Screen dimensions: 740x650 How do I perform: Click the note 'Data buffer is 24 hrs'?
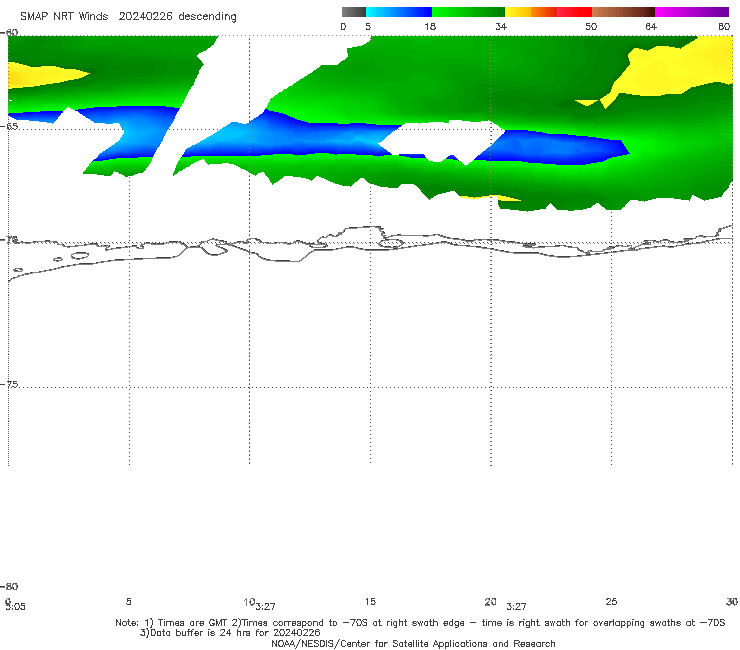199,633
